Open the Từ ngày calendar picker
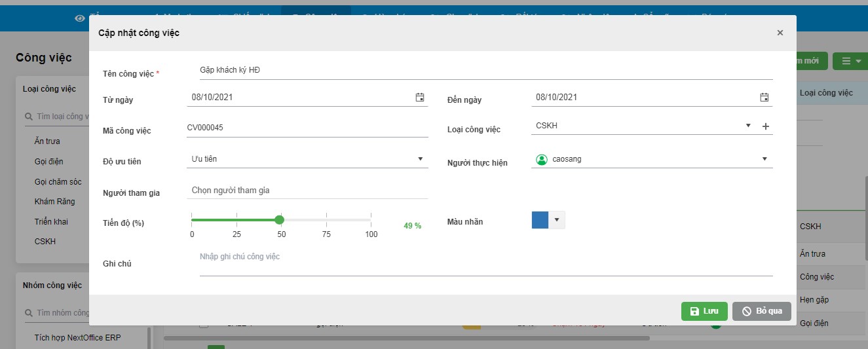The image size is (868, 349). pyautogui.click(x=420, y=98)
